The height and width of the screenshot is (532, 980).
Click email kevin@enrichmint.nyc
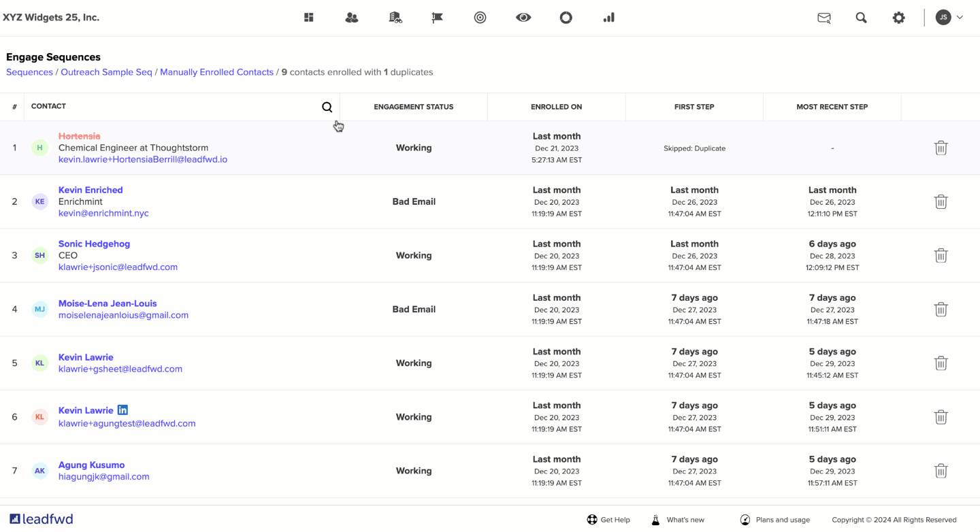pos(103,213)
